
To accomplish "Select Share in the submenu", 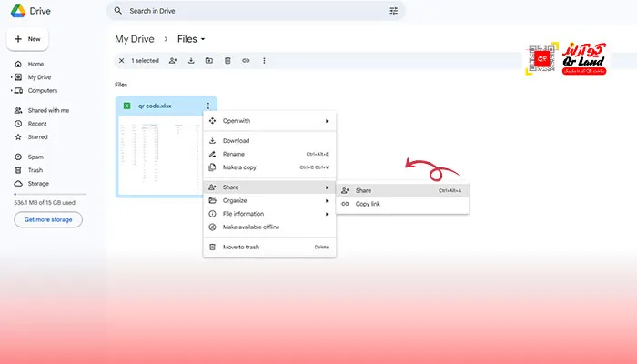I will [364, 190].
